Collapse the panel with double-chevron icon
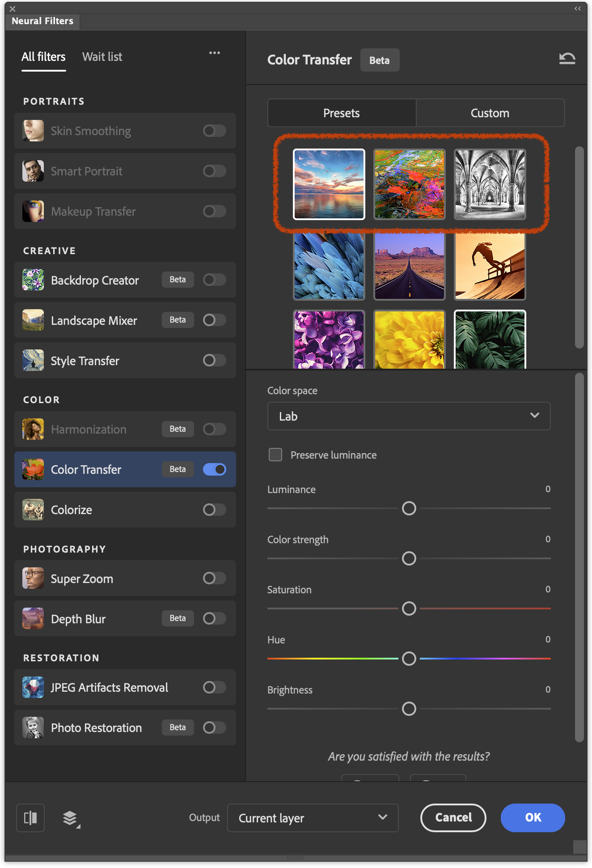The height and width of the screenshot is (868, 592). tap(578, 9)
